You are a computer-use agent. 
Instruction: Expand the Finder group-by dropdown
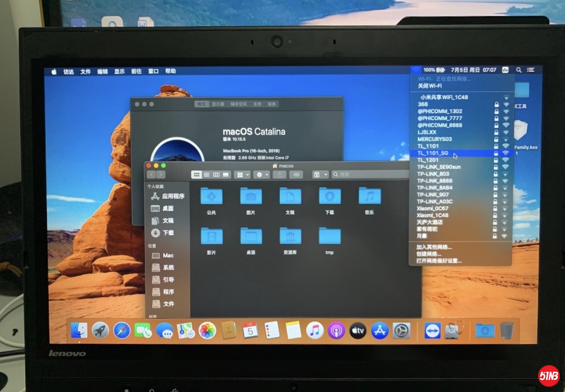tap(243, 175)
